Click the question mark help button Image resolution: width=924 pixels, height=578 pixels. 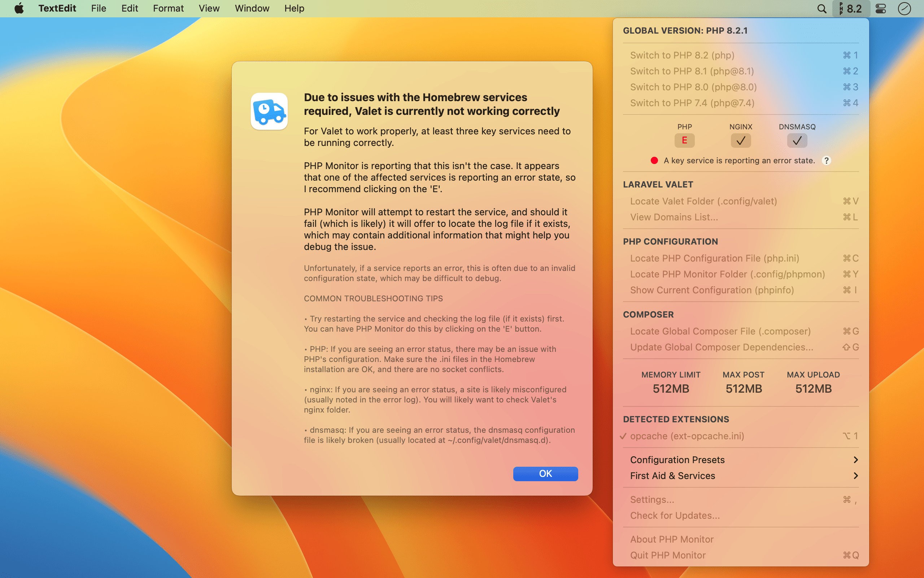(826, 160)
